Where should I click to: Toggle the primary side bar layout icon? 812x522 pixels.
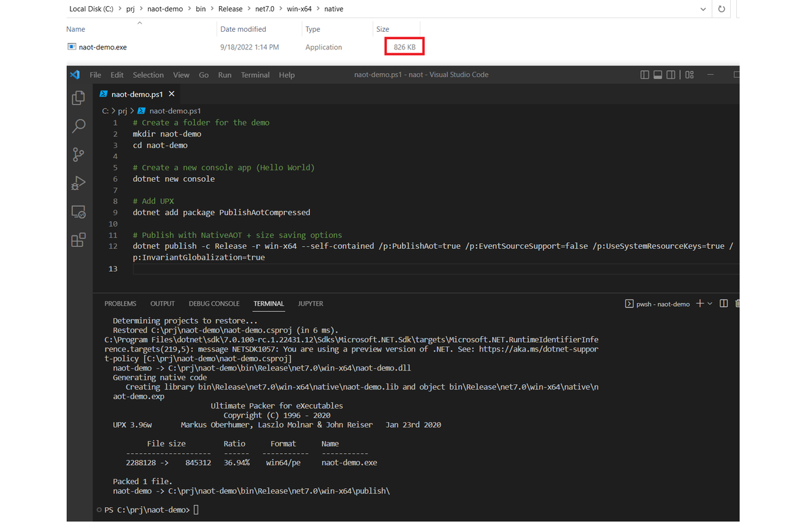tap(645, 74)
